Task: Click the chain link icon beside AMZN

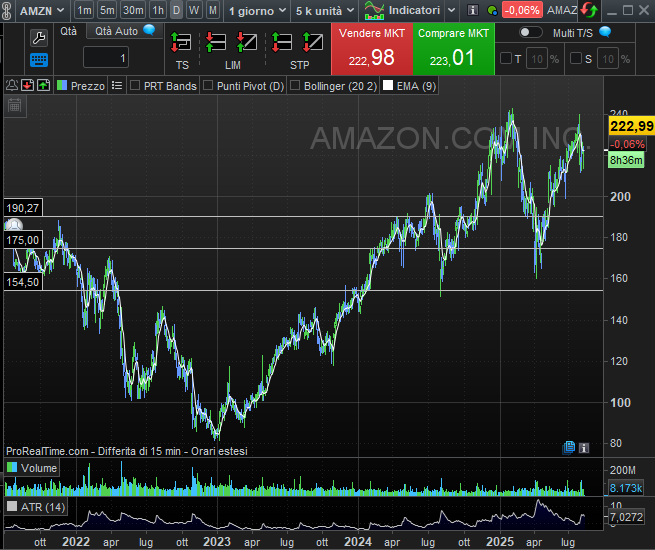Action: coord(6,11)
